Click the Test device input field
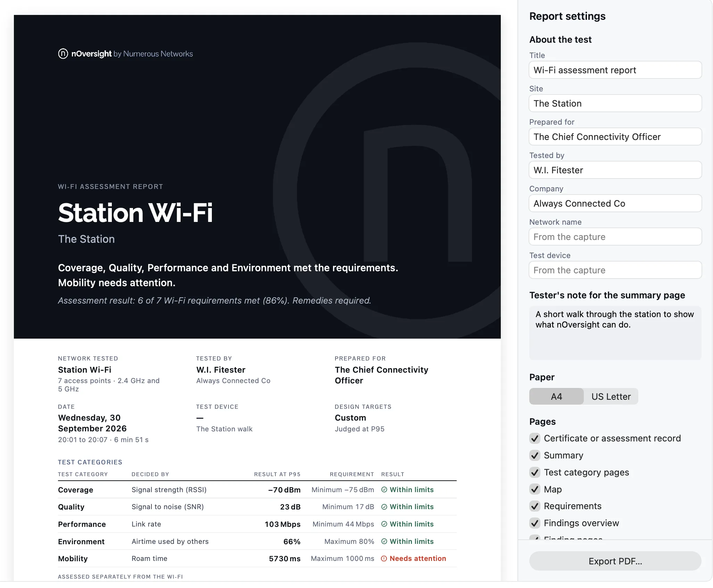The image size is (713, 588). [x=615, y=270]
